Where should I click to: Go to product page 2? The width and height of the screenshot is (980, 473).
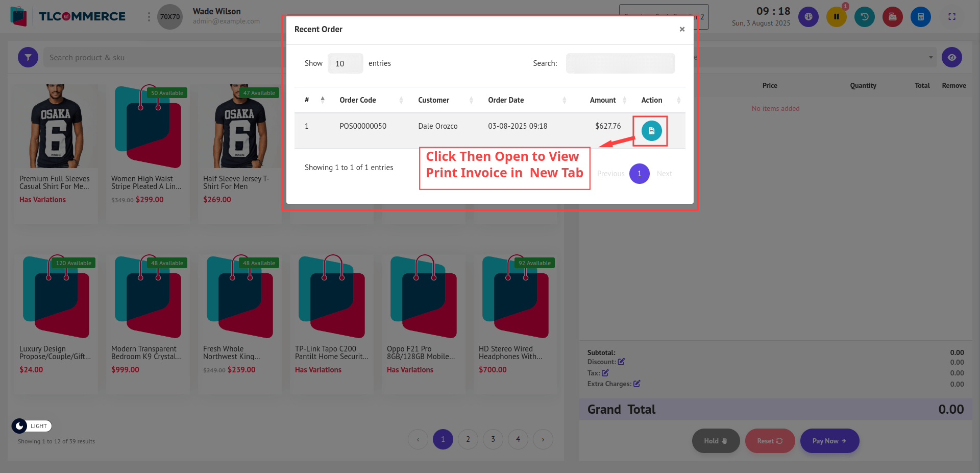click(x=468, y=439)
